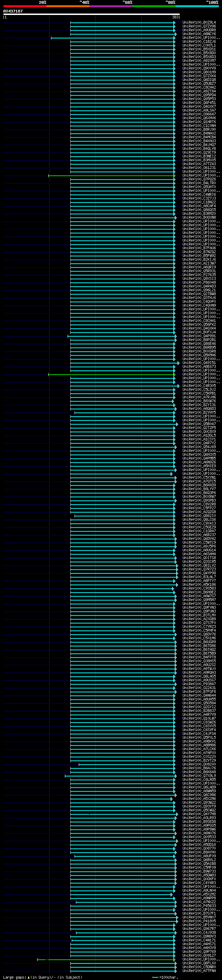Select label UniRef100_B2YHY5
This screenshot has height=980, width=222.
pyautogui.click(x=199, y=412)
